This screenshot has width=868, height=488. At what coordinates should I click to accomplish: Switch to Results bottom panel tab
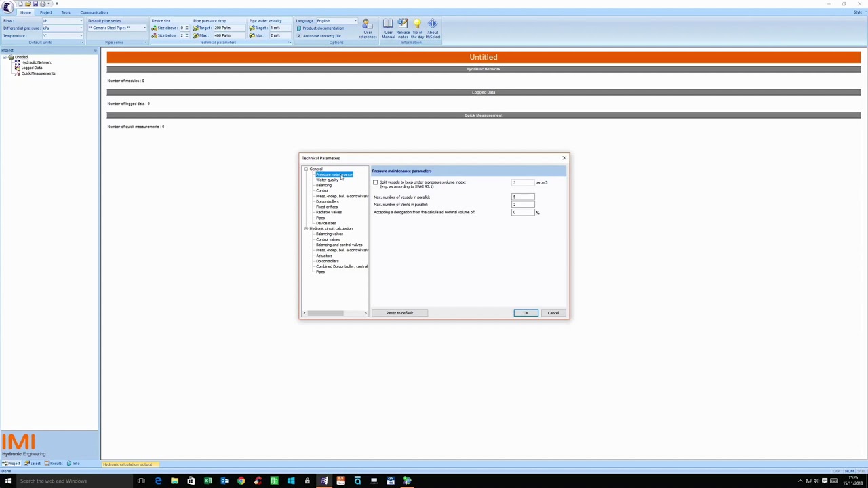54,464
